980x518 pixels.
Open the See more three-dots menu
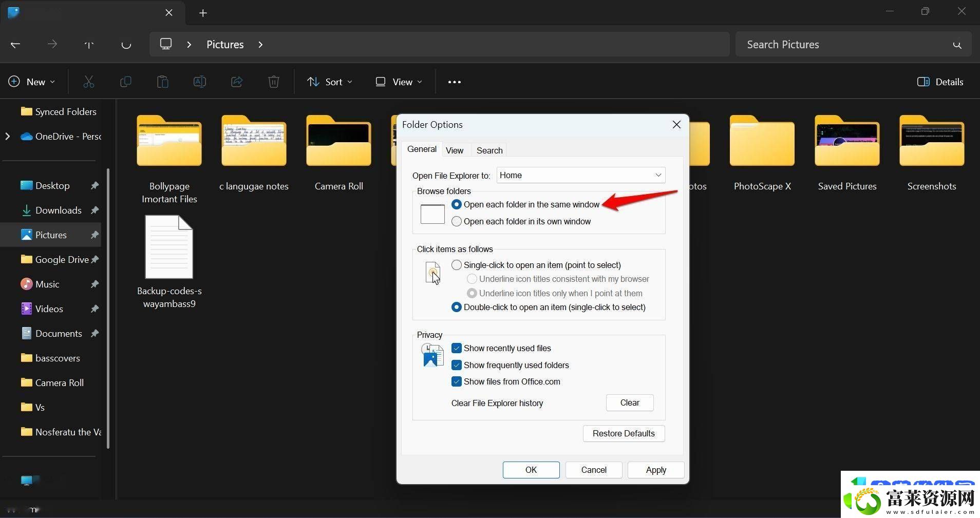pyautogui.click(x=455, y=82)
